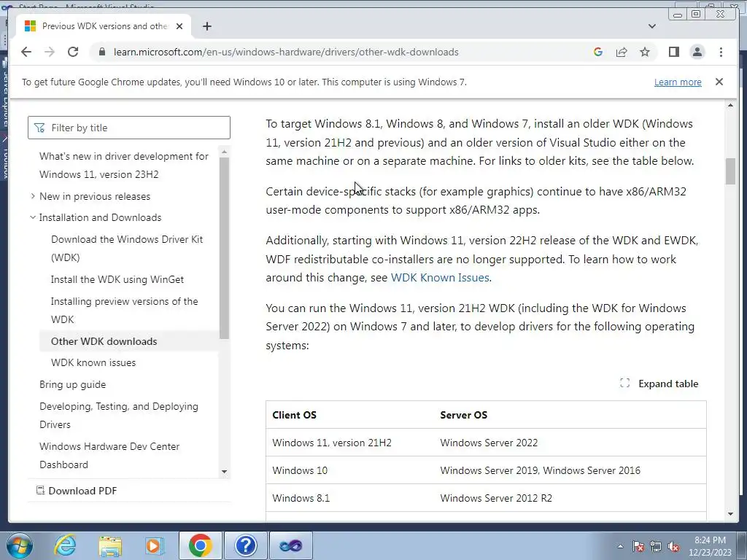
Task: Click the page scrollbar thumb
Action: click(x=730, y=171)
